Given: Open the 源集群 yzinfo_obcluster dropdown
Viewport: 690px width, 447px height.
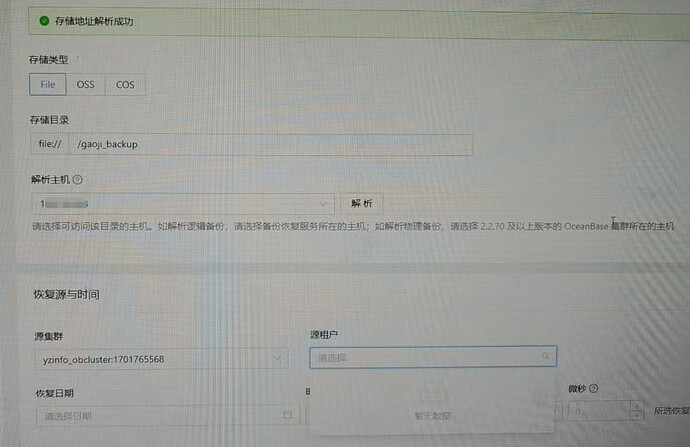Looking at the screenshot, I should [161, 359].
